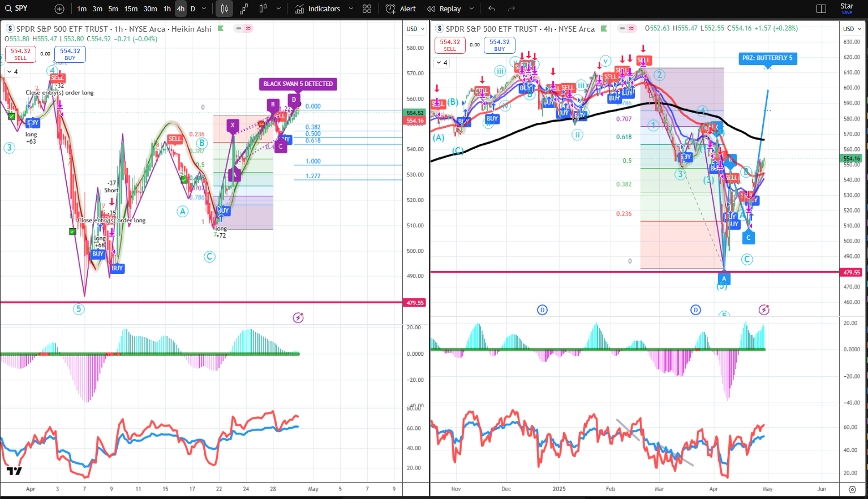Viewport: 868px width, 499px height.
Task: Switch to the 3m timeframe
Action: (97, 8)
